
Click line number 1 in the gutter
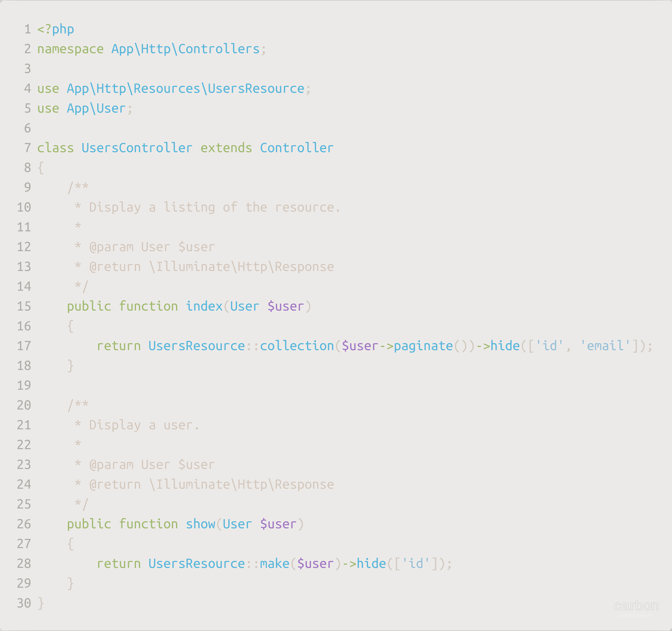28,29
